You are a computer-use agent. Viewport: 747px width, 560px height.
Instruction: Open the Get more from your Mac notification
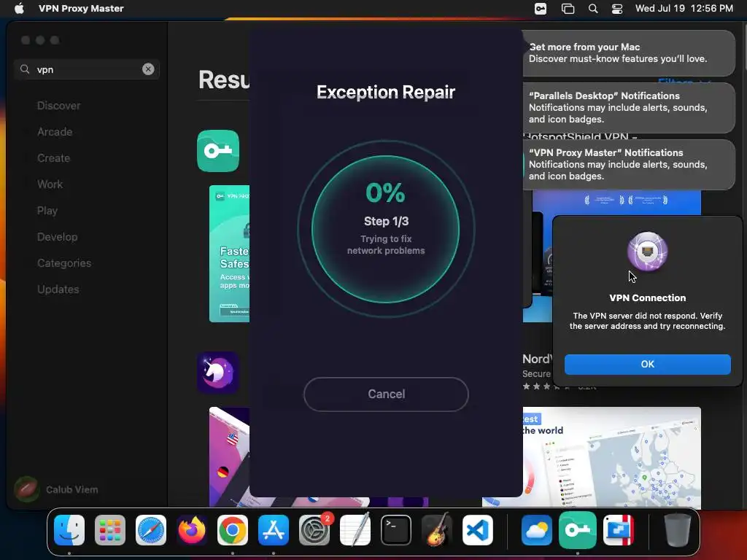629,52
